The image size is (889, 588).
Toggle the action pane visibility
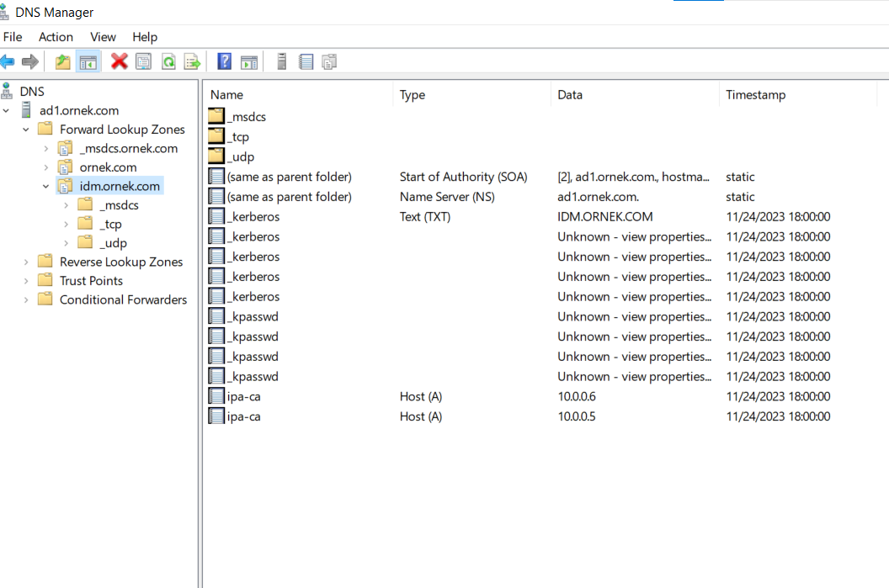tap(248, 61)
